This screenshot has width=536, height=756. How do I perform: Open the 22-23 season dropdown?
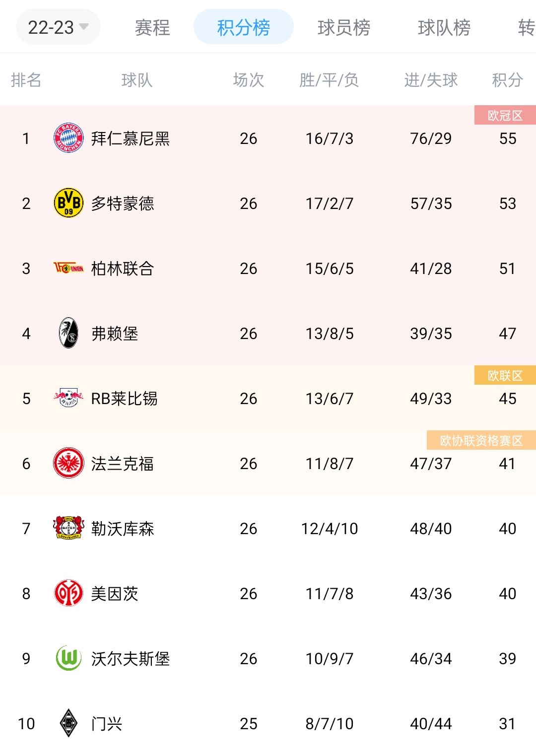click(58, 27)
